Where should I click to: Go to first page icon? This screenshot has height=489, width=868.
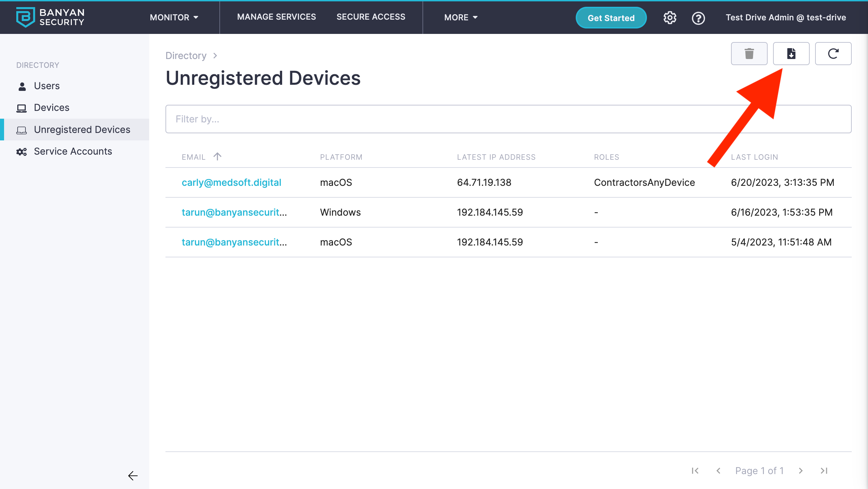(695, 471)
